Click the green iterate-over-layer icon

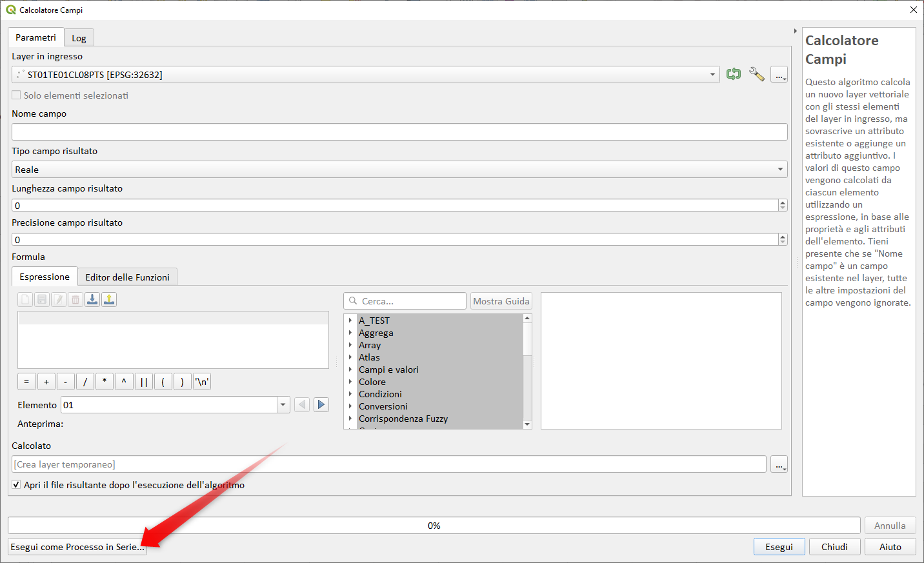pos(734,74)
